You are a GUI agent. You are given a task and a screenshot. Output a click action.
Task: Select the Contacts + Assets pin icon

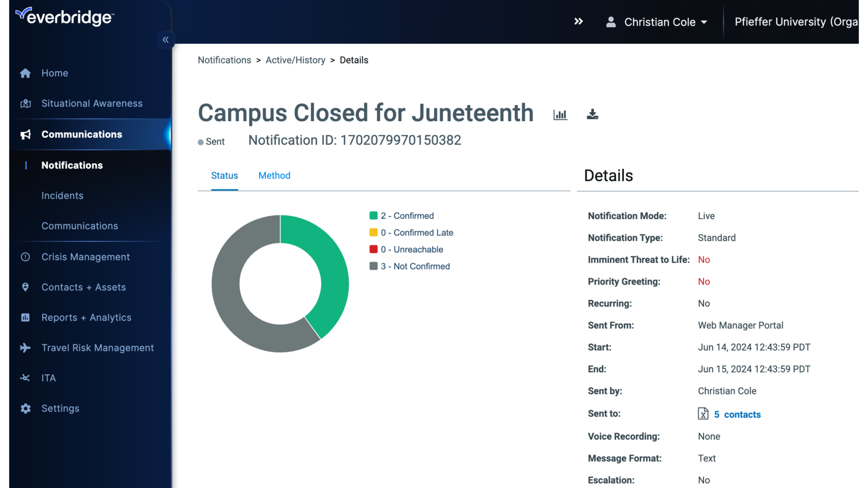25,287
